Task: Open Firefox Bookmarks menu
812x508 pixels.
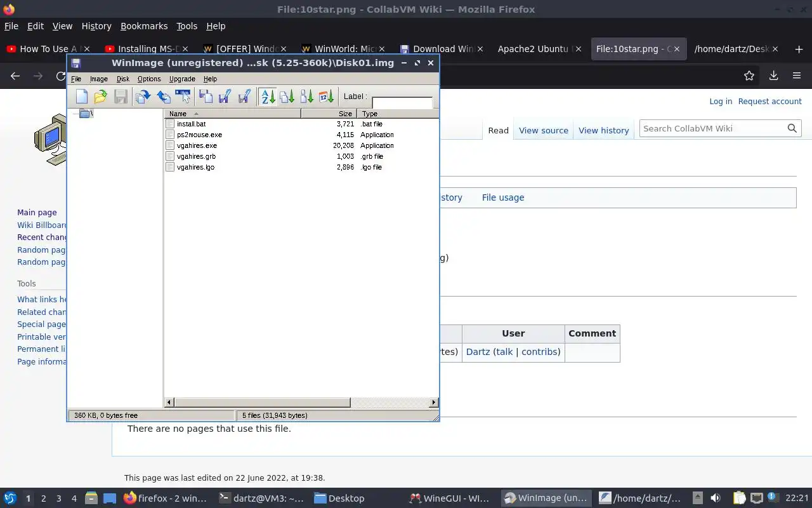Action: click(x=144, y=26)
